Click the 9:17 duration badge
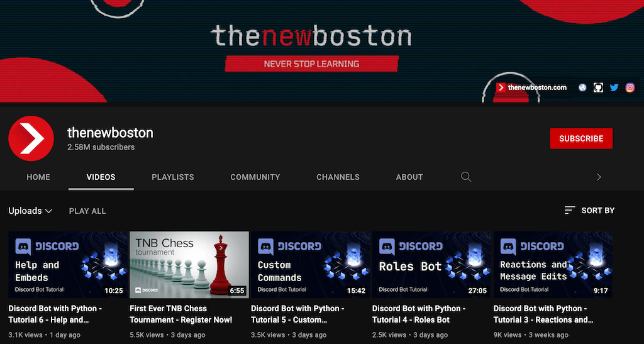This screenshot has width=644, height=344. pos(601,291)
